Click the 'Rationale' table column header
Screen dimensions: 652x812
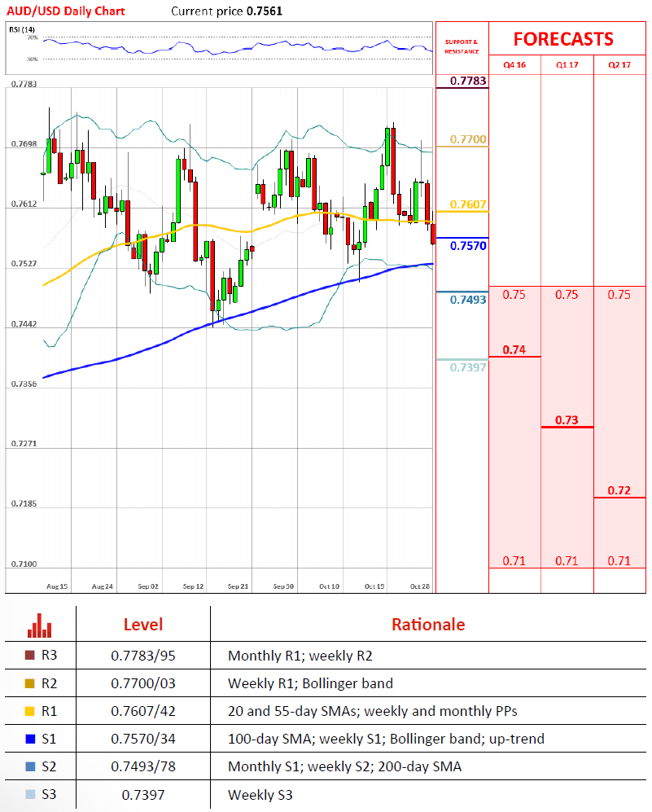428,625
